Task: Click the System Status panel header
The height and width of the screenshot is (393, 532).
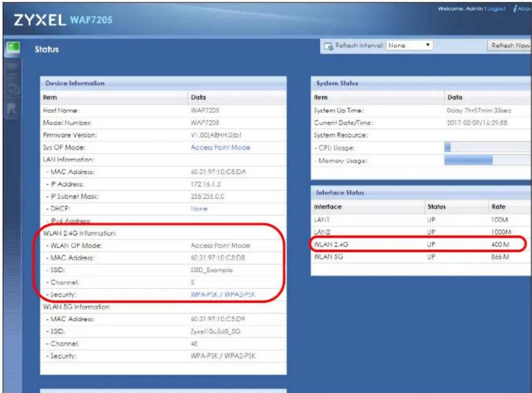Action: click(421, 83)
